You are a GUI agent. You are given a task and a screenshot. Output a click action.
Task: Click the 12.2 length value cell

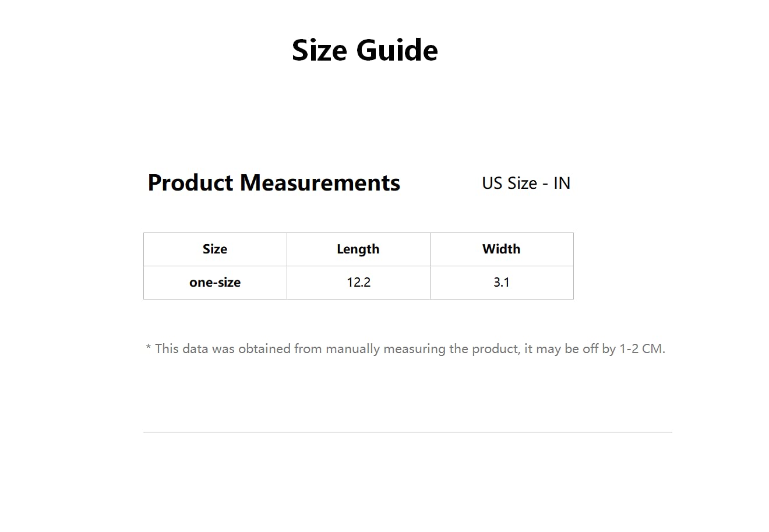point(358,283)
